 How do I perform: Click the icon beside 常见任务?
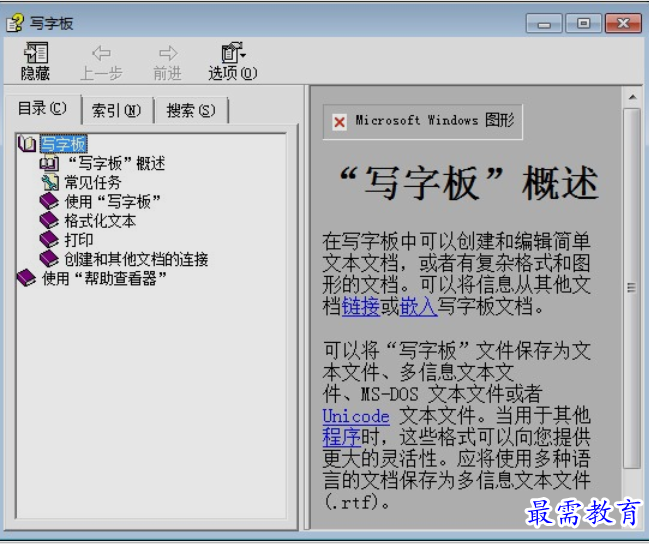[50, 182]
